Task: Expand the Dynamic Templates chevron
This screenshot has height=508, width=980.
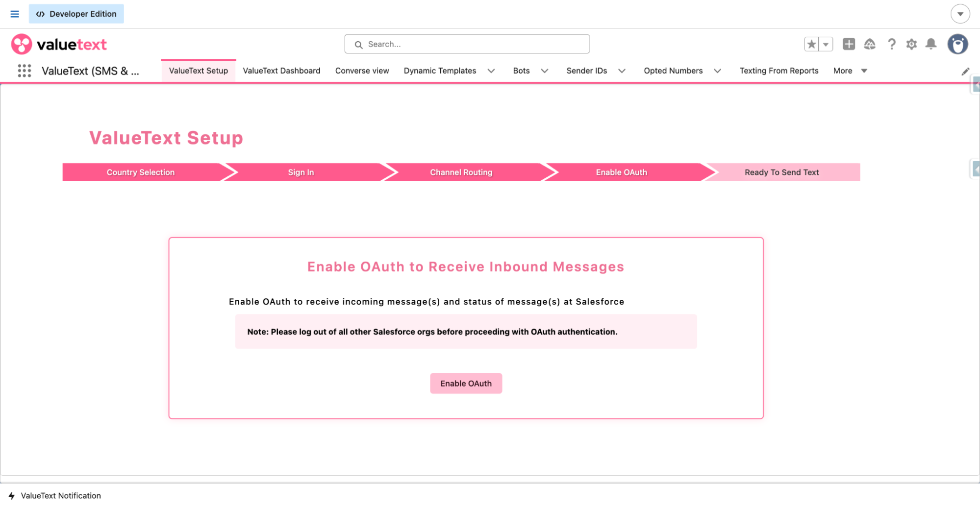Action: point(491,71)
